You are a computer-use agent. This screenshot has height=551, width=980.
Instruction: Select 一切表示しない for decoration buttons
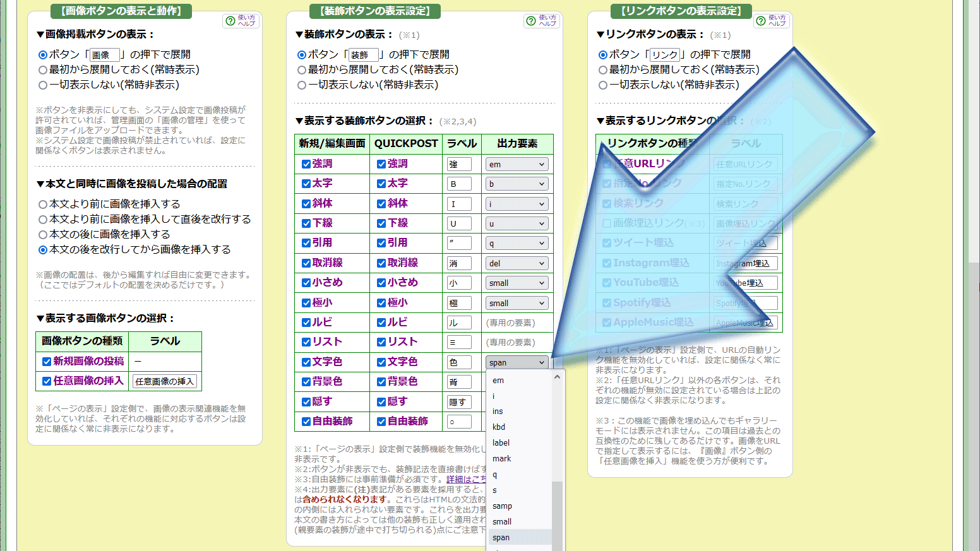(302, 85)
